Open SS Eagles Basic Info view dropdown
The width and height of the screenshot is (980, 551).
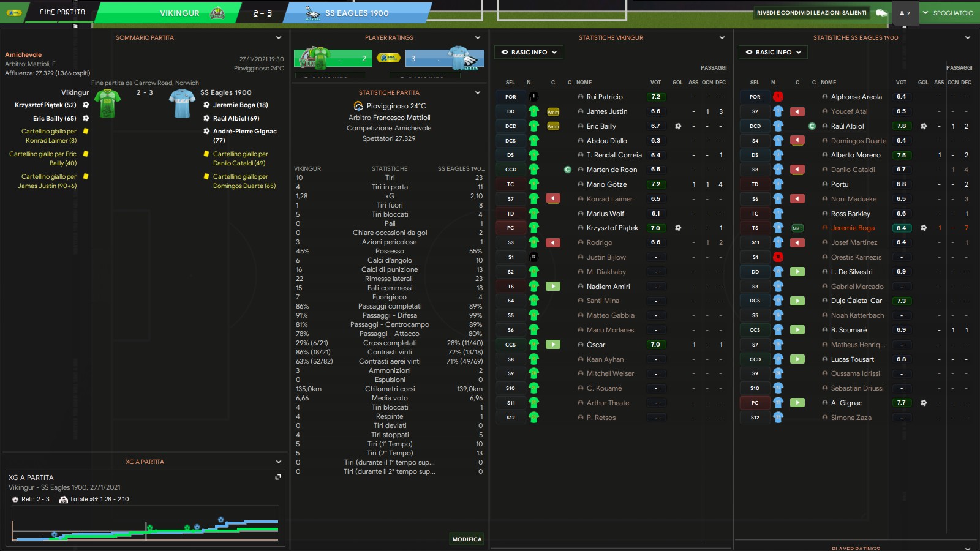pos(774,52)
